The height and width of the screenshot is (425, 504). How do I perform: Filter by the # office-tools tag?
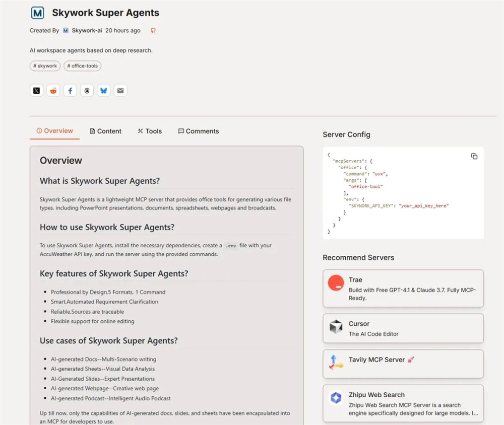[x=83, y=66]
